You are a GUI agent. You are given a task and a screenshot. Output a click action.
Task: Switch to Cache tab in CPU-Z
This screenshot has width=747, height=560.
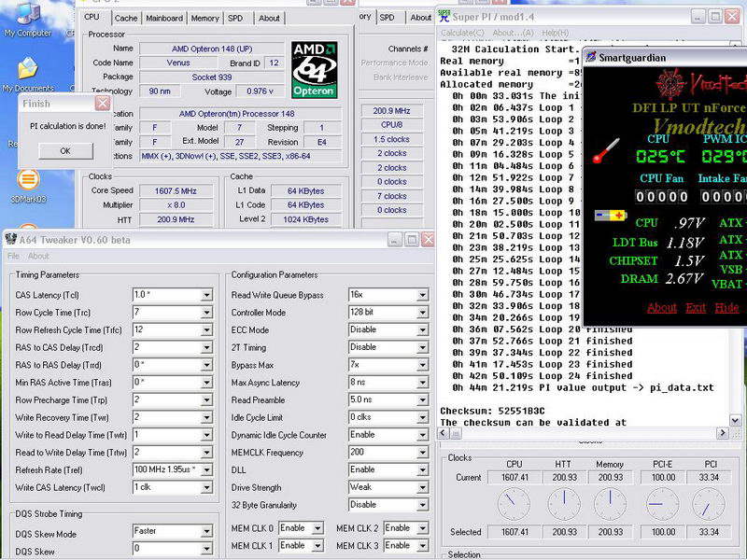(126, 18)
